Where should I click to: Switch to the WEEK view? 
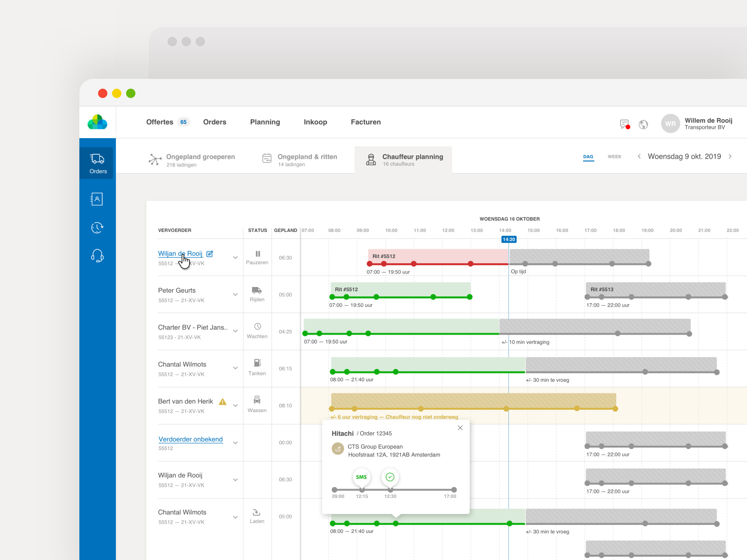point(614,156)
